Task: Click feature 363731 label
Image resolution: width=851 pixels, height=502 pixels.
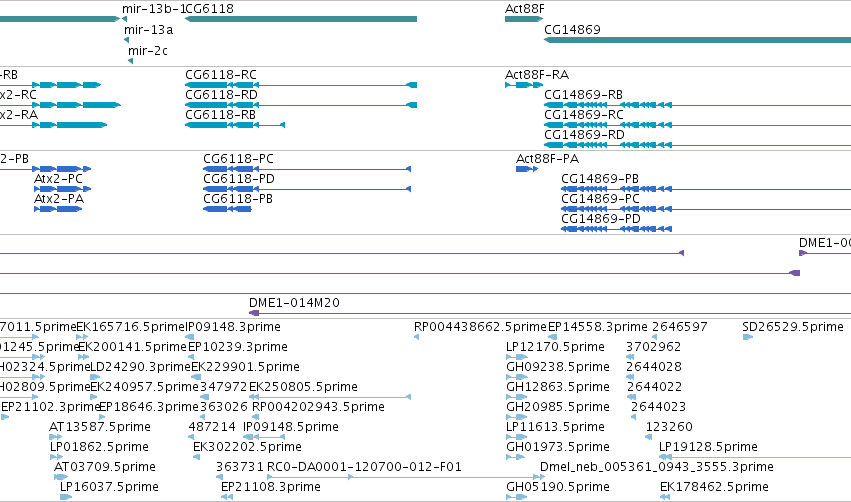Action: coord(239,467)
